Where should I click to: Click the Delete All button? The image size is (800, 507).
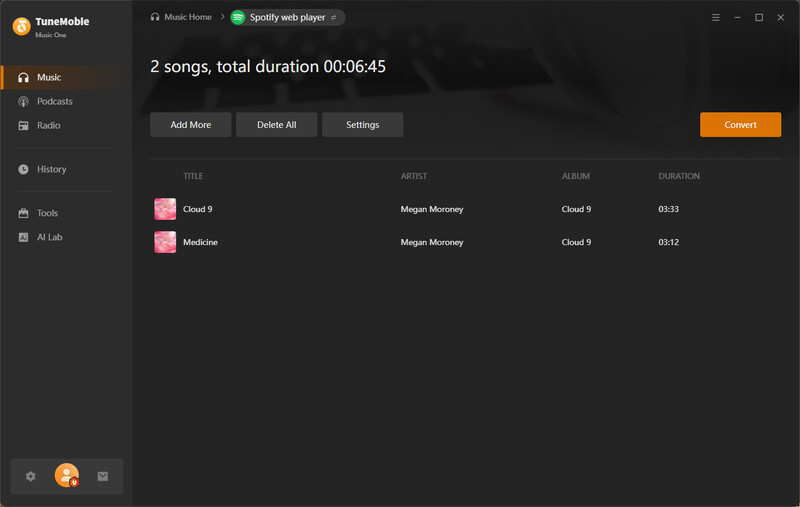[277, 125]
